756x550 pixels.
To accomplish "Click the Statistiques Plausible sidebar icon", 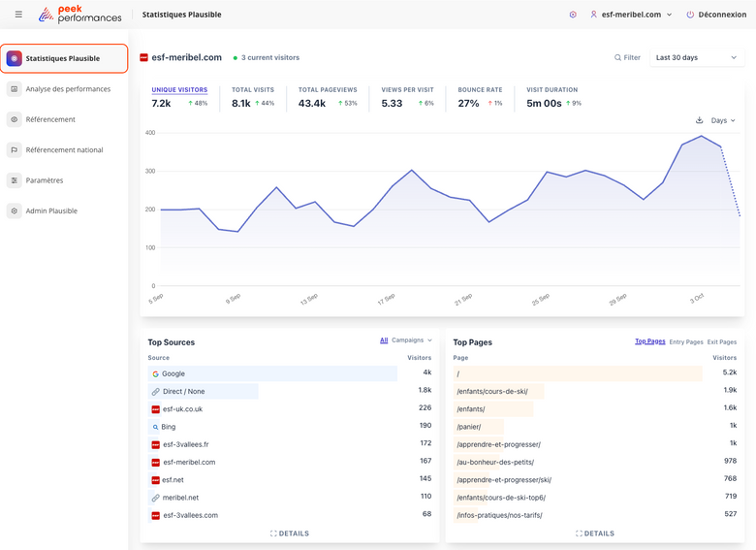I will tap(14, 58).
